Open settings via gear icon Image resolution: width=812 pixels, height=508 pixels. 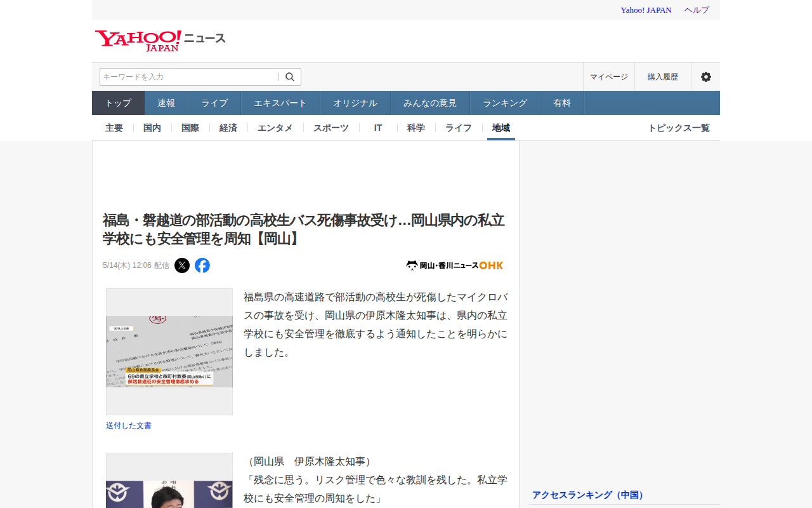tap(706, 77)
